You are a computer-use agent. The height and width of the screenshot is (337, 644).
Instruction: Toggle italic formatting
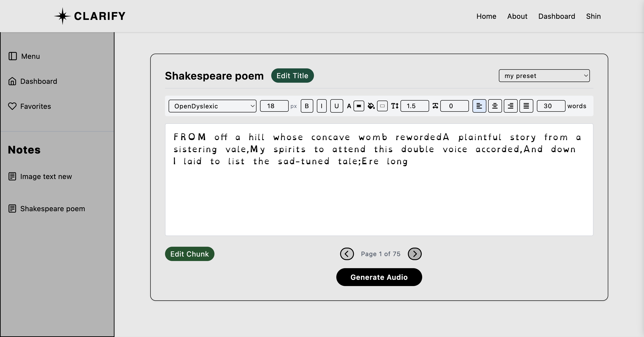coord(322,106)
